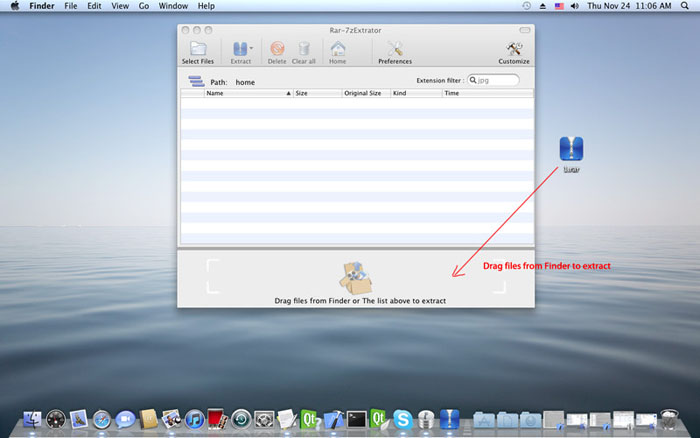Click the Select Files toolbar icon
This screenshot has height=438, width=700.
pyautogui.click(x=197, y=48)
